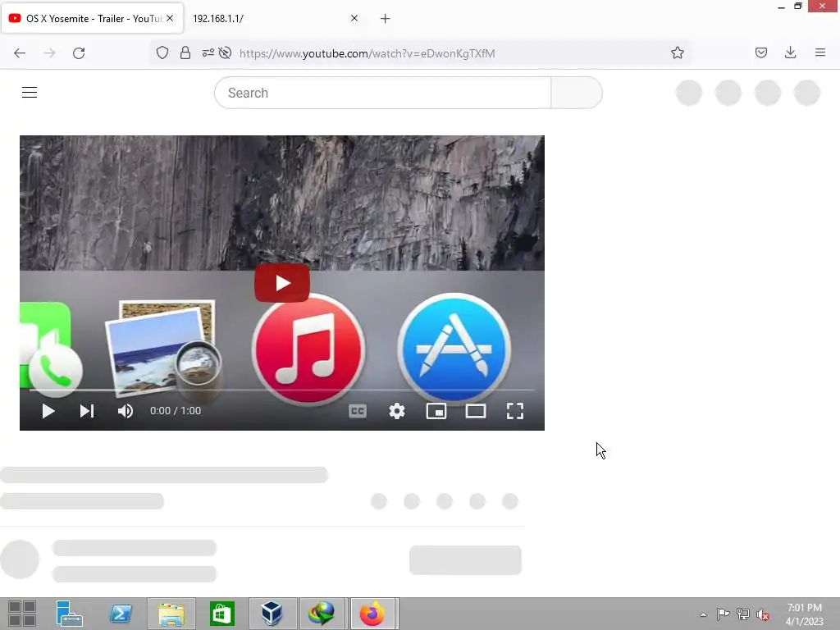Open the Windows Start button

point(22,614)
